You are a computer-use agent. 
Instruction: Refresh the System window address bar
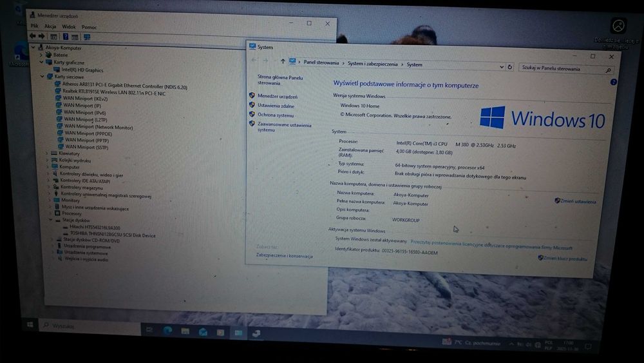[509, 66]
